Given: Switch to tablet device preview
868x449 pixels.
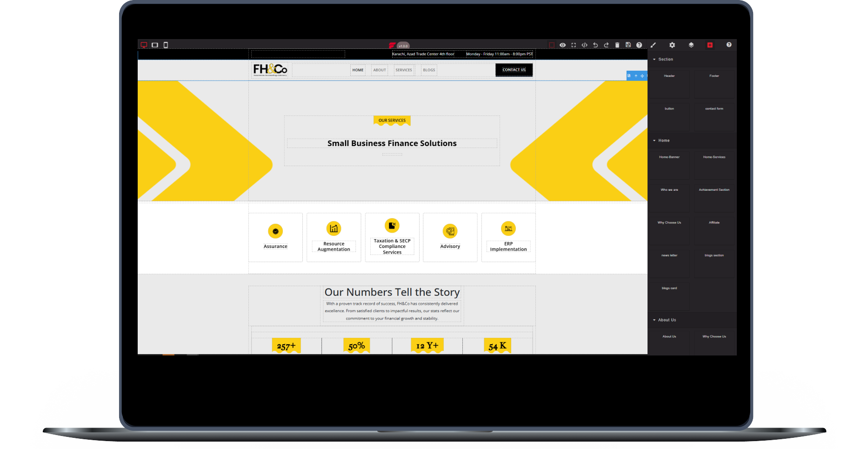Looking at the screenshot, I should coord(155,45).
